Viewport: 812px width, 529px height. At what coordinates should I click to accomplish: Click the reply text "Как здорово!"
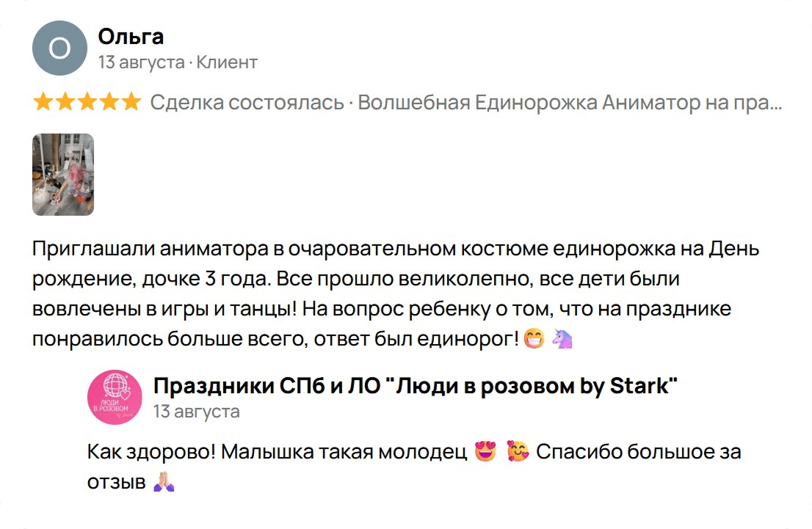tap(151, 452)
